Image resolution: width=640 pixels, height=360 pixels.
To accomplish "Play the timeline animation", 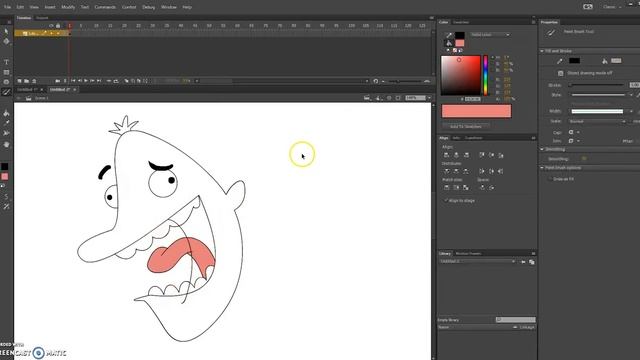I will click(x=86, y=81).
